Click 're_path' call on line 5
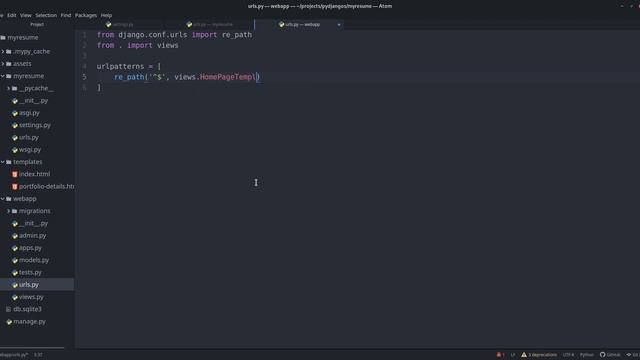Viewport: 640px width, 360px height. pos(129,77)
